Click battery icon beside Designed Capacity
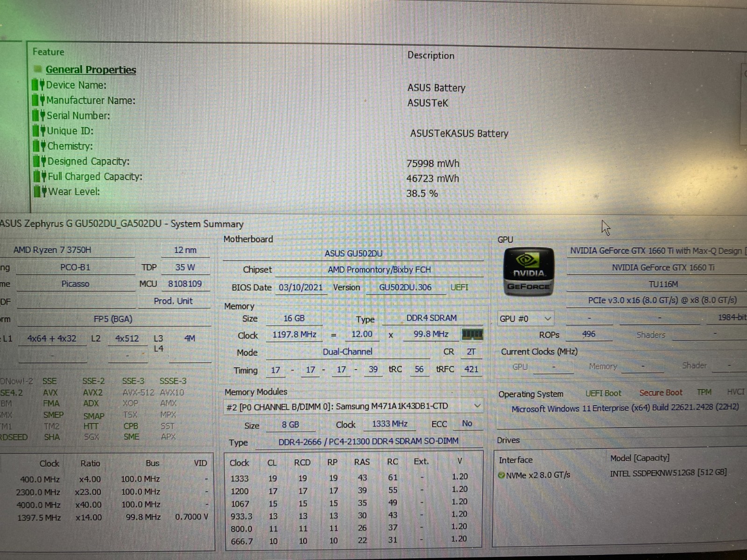Screen dimensions: 747x560 point(40,161)
